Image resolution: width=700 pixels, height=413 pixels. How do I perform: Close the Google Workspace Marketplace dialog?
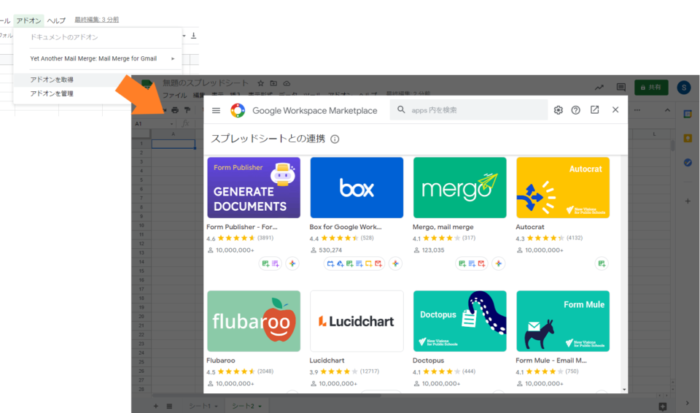click(x=616, y=110)
